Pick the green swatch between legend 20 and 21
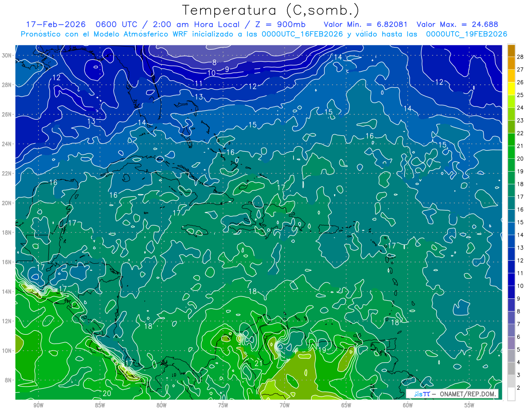This screenshot has width=532, height=411. click(511, 152)
